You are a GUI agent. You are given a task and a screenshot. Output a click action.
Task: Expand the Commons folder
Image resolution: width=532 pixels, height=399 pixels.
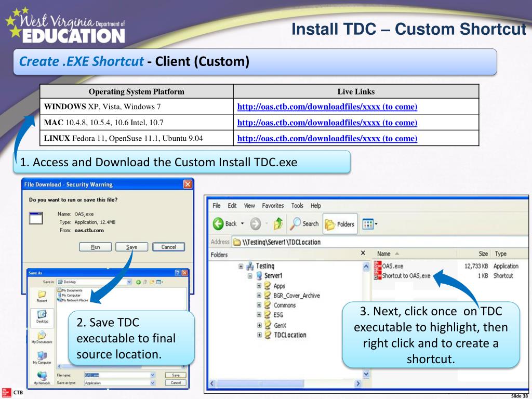[259, 305]
